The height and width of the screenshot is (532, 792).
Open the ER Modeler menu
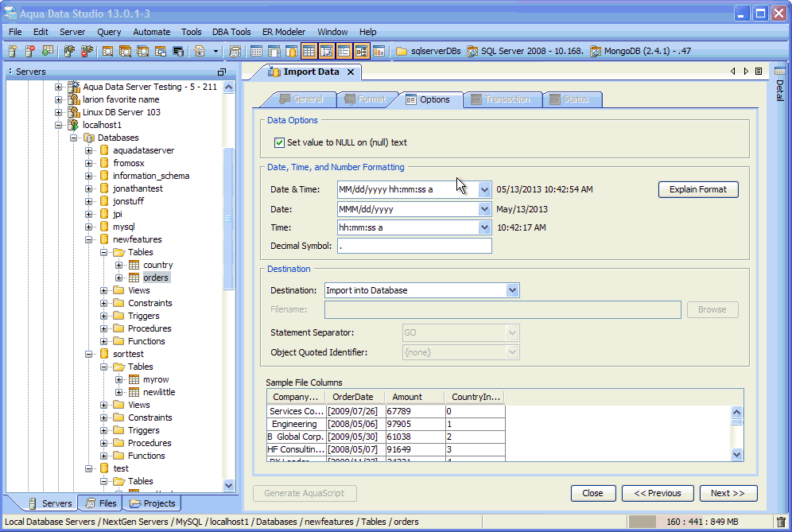[x=284, y=32]
